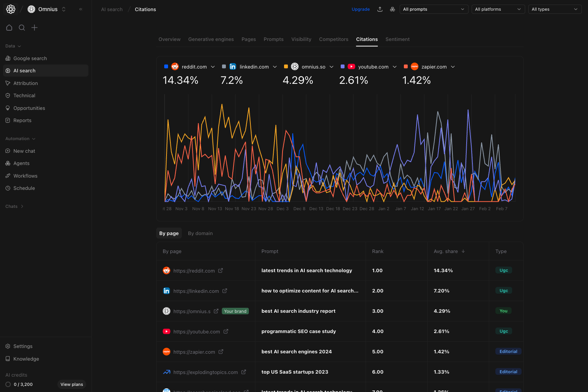Viewport: 588px width, 392px height.
Task: Open the export/share icon in the header
Action: (x=380, y=9)
